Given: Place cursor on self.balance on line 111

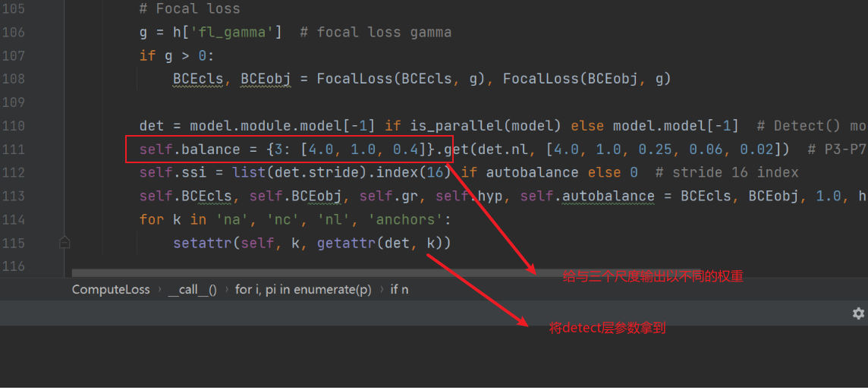Looking at the screenshot, I should (x=190, y=149).
